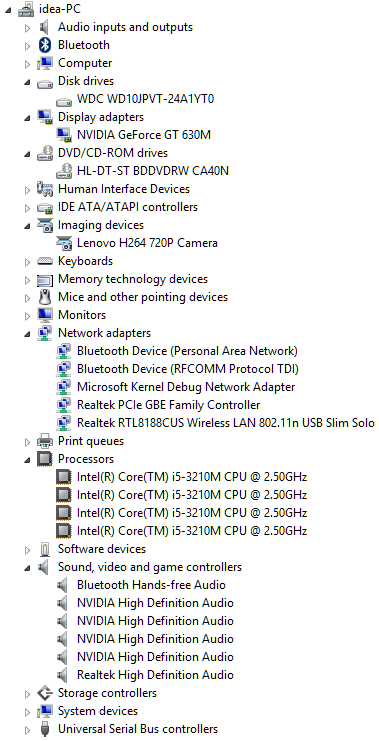379x741 pixels.
Task: Click the Storage controllers icon
Action: [45, 693]
